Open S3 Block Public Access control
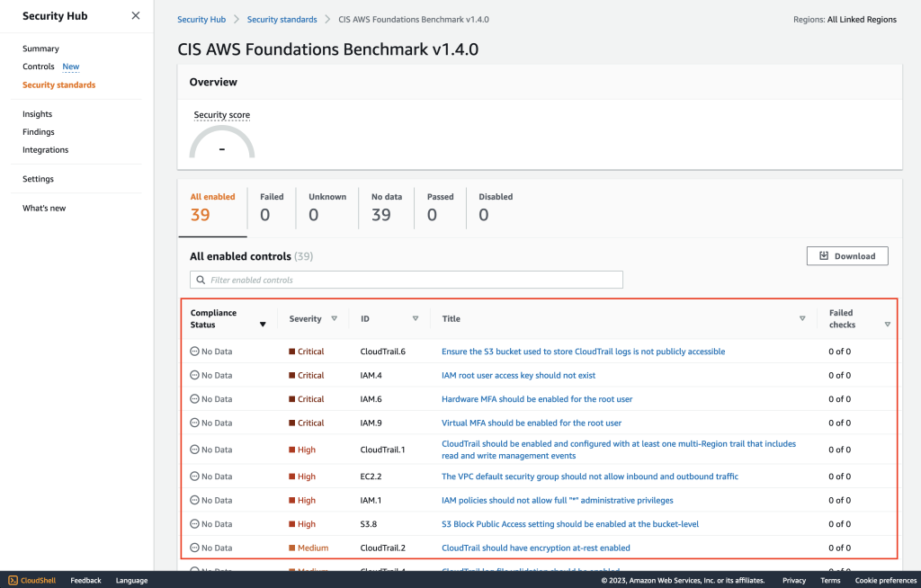Image resolution: width=921 pixels, height=588 pixels. coord(570,524)
